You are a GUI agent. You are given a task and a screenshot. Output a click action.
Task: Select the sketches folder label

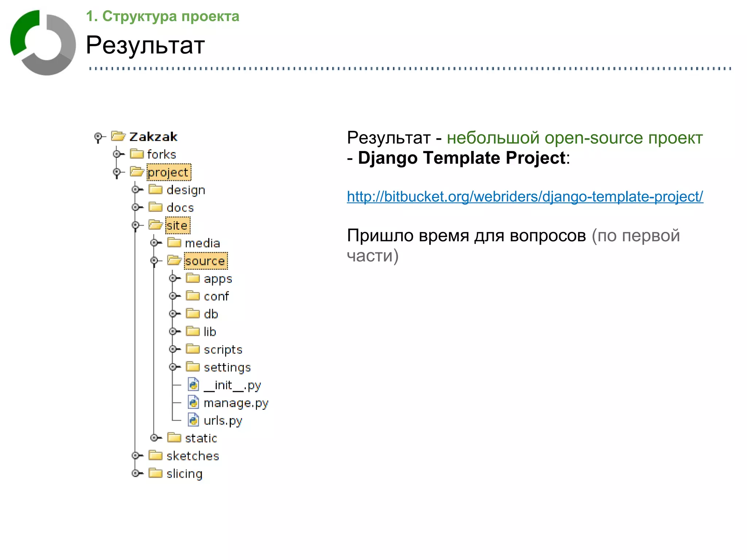[193, 456]
